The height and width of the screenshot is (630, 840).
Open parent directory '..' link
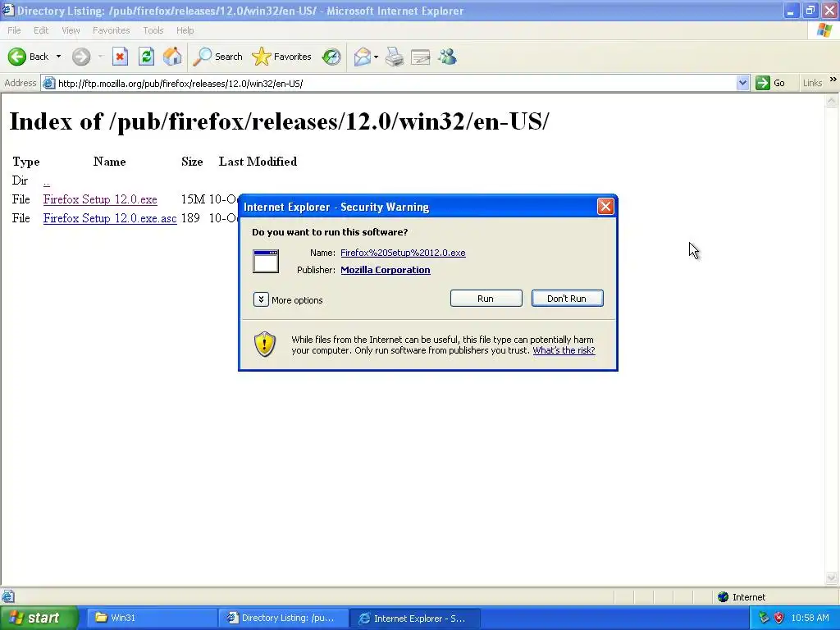pyautogui.click(x=47, y=181)
